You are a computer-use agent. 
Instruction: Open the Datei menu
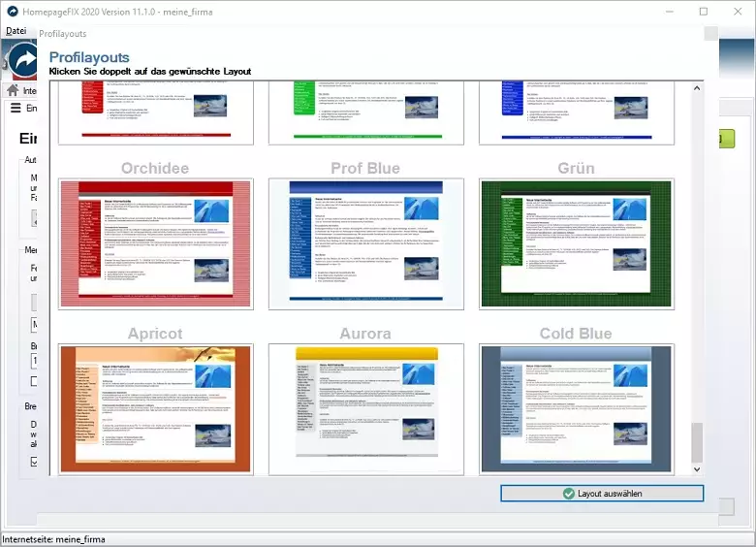click(x=16, y=31)
